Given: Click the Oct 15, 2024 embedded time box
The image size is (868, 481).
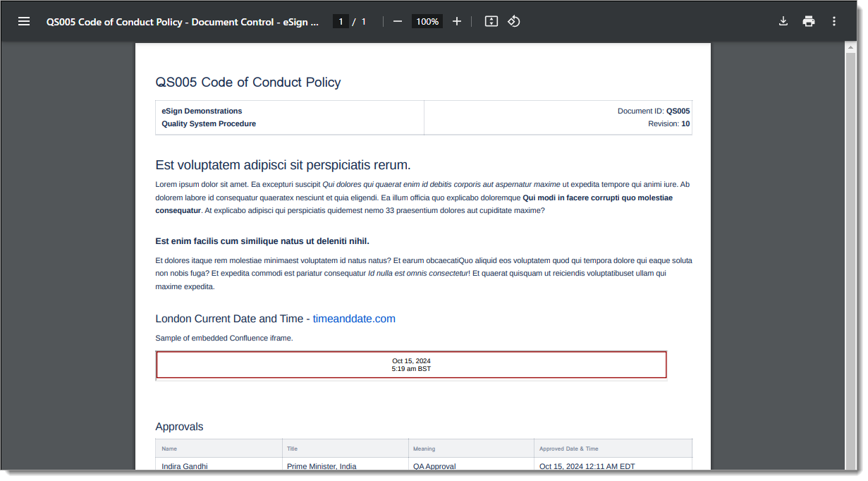Looking at the screenshot, I should click(411, 365).
